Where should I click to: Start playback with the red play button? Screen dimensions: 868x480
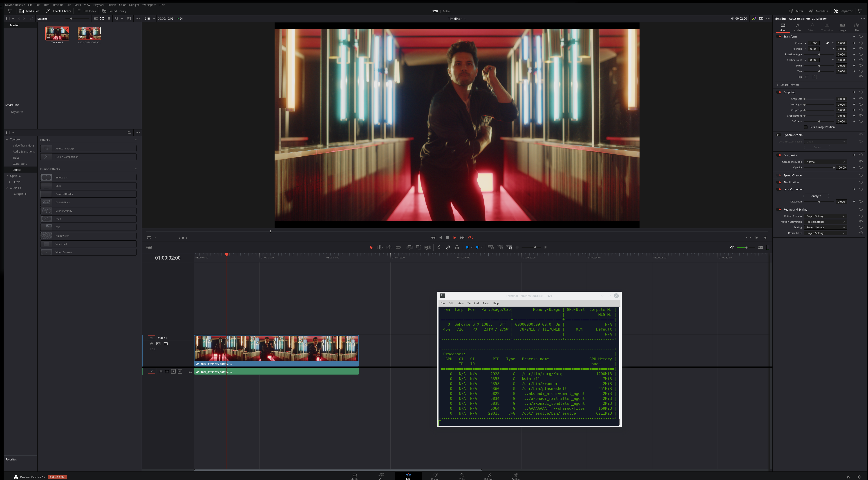(x=454, y=238)
